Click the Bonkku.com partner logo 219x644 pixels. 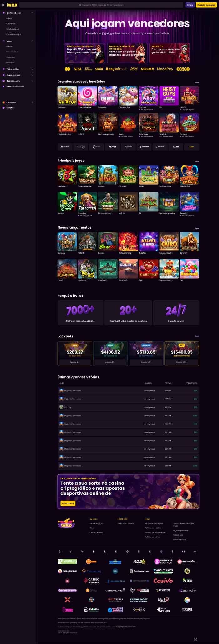click(139, 571)
